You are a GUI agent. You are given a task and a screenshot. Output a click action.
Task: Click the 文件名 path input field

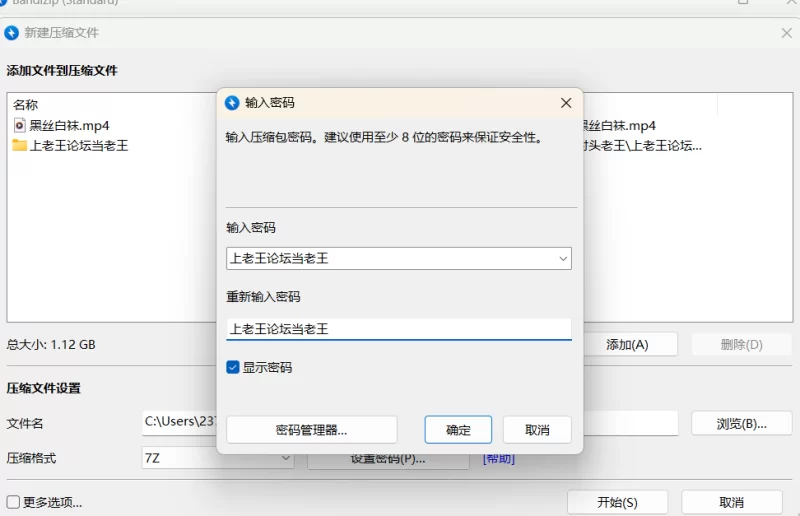click(x=180, y=423)
